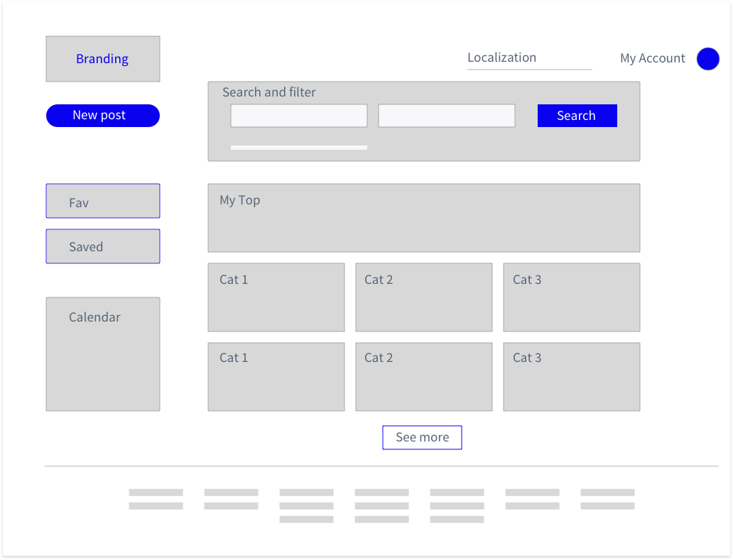Select the My Top banner panel
733x560 pixels.
pos(423,218)
